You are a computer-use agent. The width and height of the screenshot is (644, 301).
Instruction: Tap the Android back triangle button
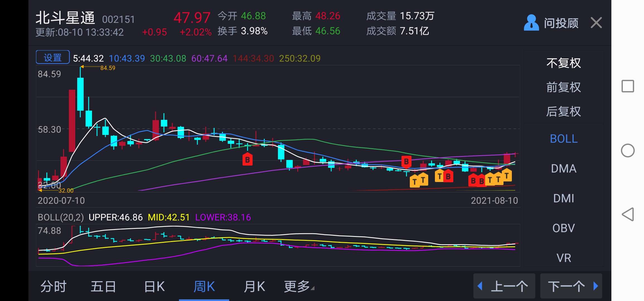pyautogui.click(x=628, y=214)
